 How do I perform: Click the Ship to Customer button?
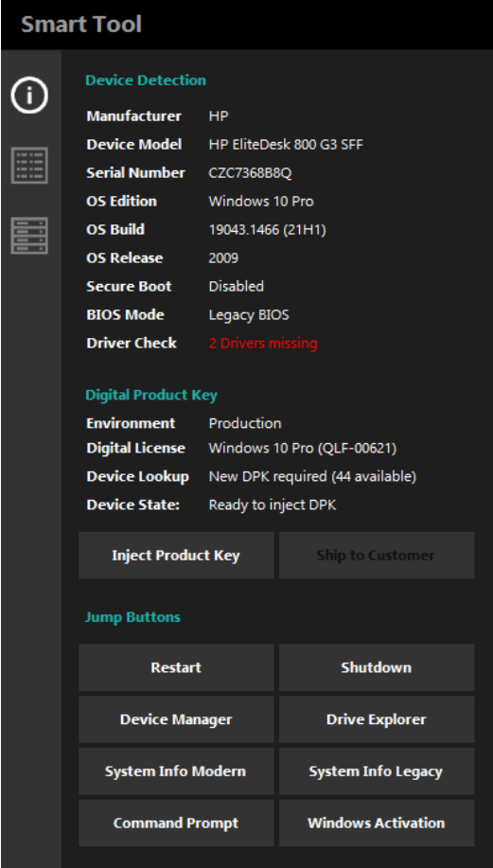pos(377,556)
